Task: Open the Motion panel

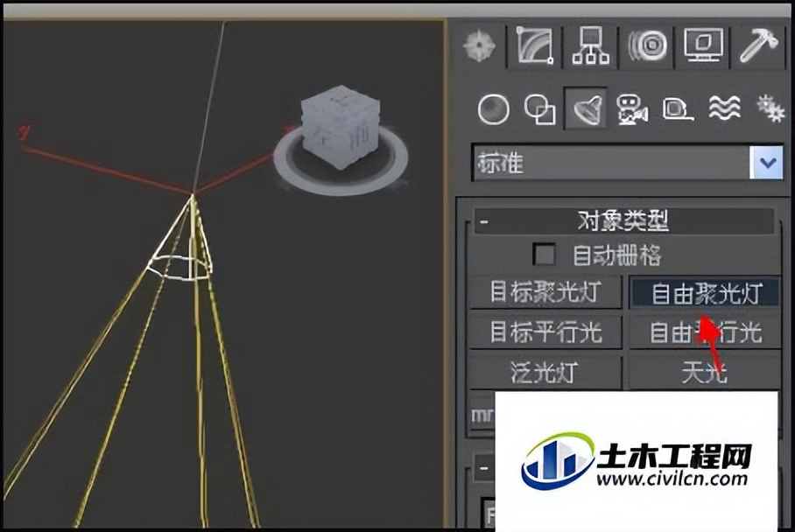Action: coord(649,42)
